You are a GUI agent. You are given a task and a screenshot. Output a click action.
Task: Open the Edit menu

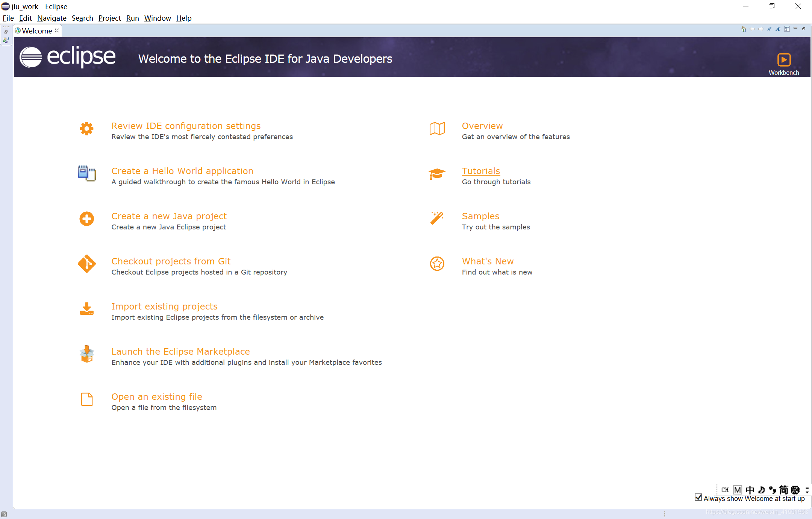click(25, 18)
